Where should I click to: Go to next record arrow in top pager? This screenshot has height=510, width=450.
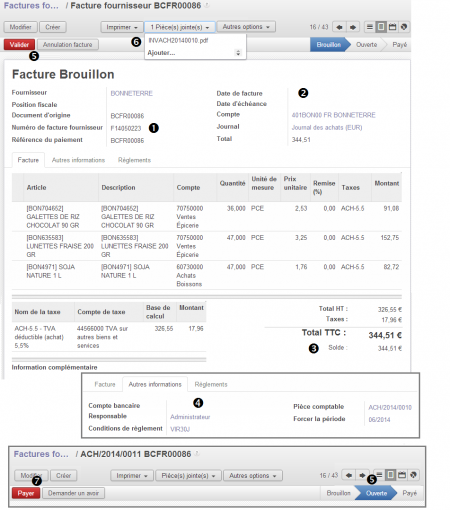click(x=353, y=27)
